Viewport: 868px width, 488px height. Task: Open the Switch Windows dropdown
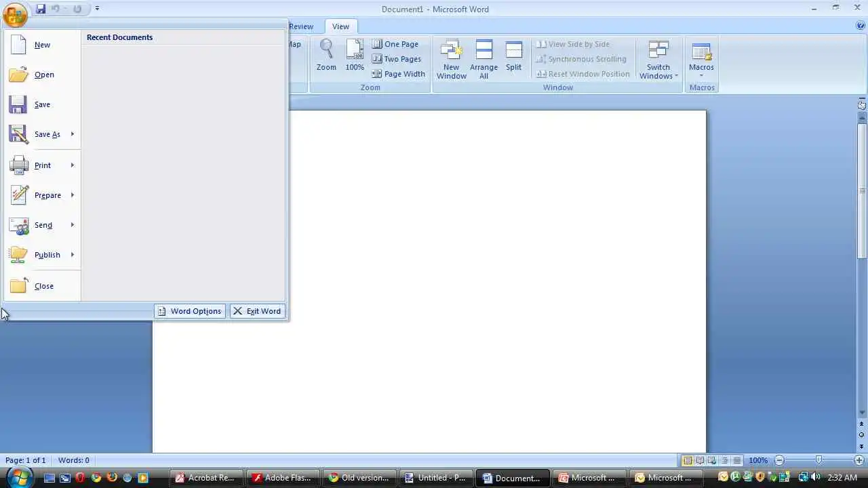tap(658, 60)
